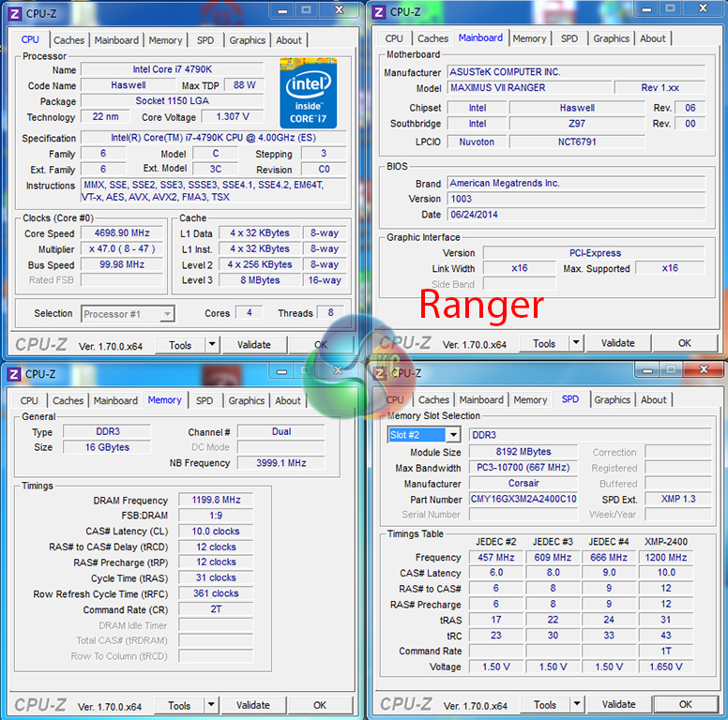Click motherboard model MAXIMUS VII RANGER

pos(529,87)
